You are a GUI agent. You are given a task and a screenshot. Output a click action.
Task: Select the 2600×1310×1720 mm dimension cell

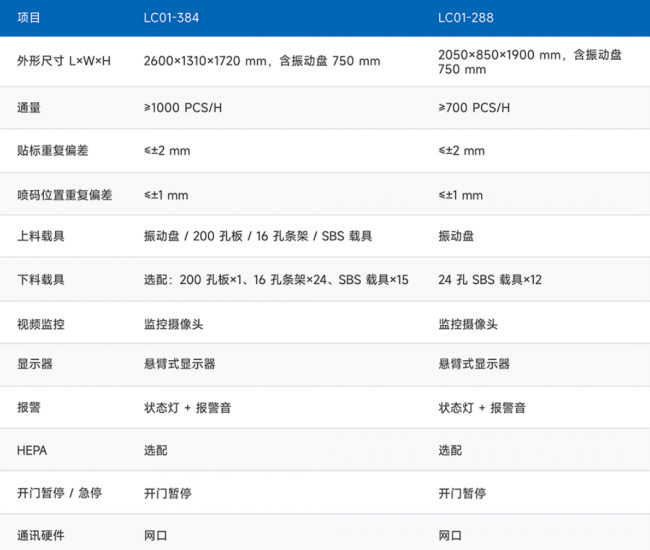[262, 61]
